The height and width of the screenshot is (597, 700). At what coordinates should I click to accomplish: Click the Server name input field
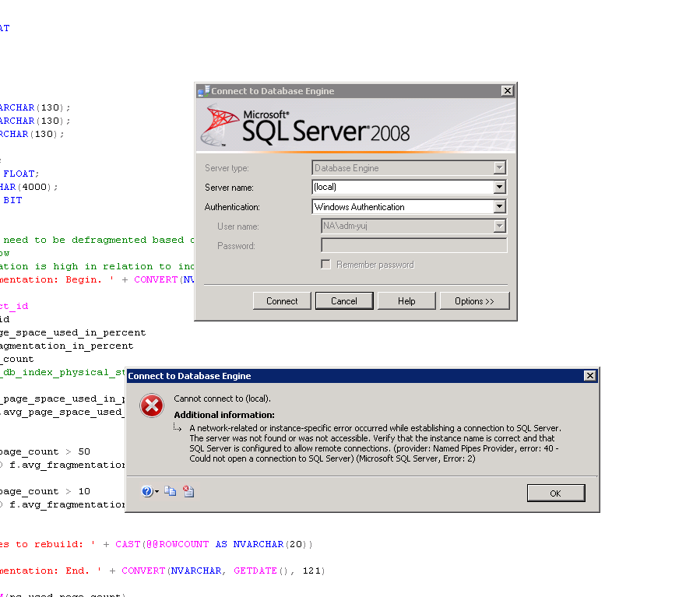click(403, 187)
